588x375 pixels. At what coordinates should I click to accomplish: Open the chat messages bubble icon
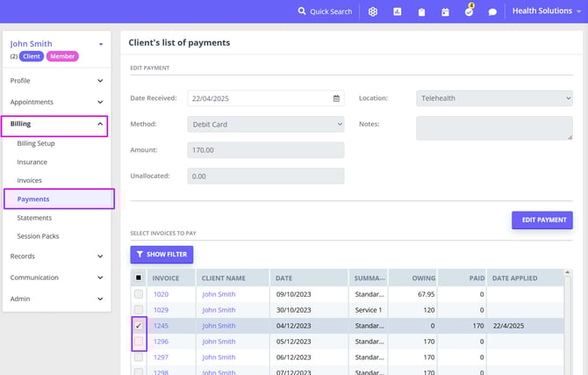[492, 12]
